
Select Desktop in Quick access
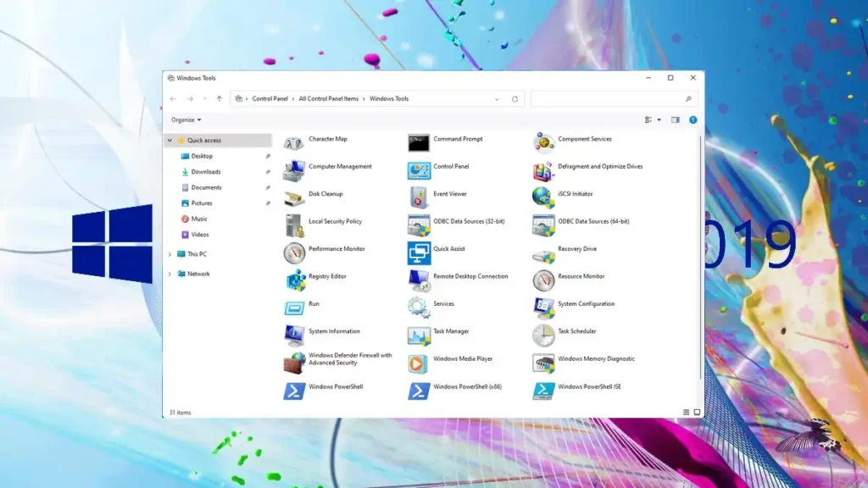pyautogui.click(x=202, y=156)
